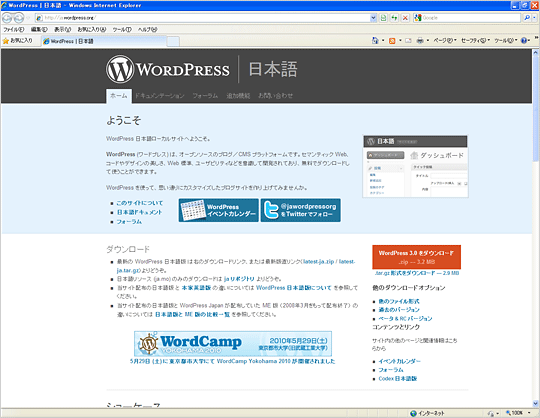This screenshot has width=540, height=418.
Task: Open the Tools (ツール) menu bar item
Action: point(122,30)
